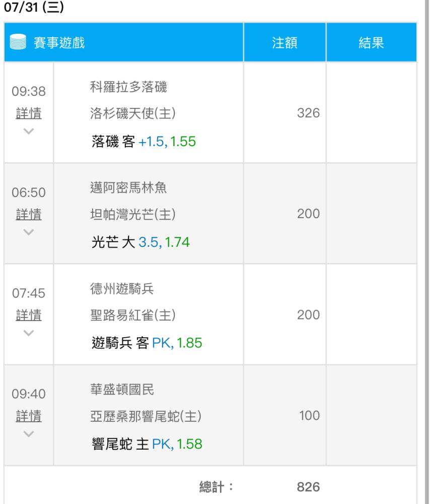This screenshot has width=433, height=504.
Task: Click the 326 stake amount
Action: click(308, 113)
